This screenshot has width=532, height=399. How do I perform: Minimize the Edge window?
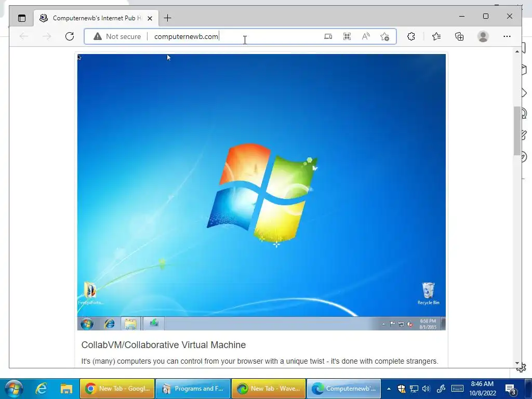(x=462, y=16)
